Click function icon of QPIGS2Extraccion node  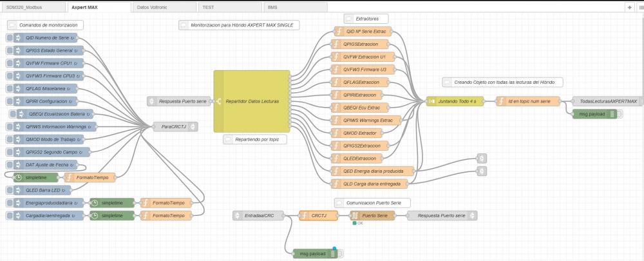click(x=335, y=146)
